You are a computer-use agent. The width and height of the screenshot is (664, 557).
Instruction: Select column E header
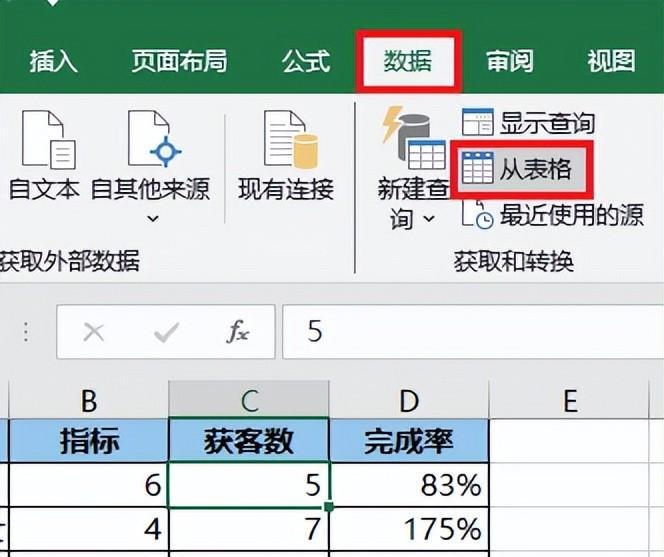(x=569, y=399)
